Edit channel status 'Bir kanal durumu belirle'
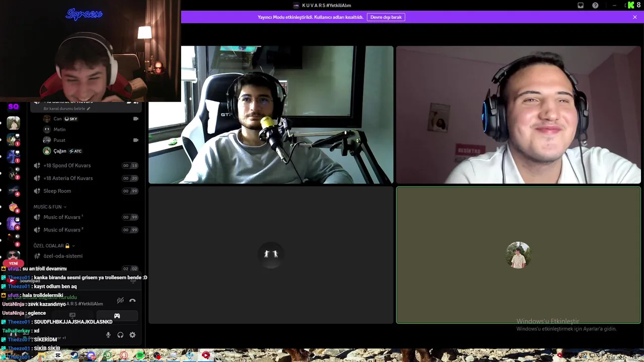Screen dimensions: 644x362 point(67,109)
